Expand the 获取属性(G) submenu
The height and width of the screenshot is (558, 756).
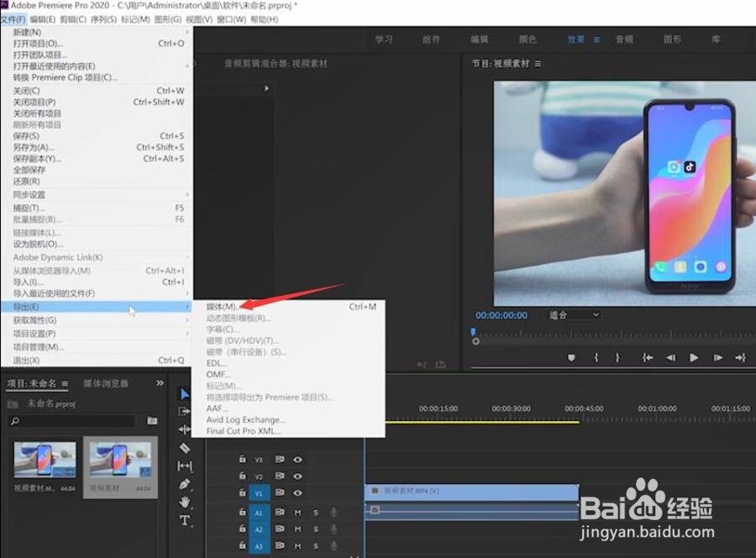(x=186, y=320)
